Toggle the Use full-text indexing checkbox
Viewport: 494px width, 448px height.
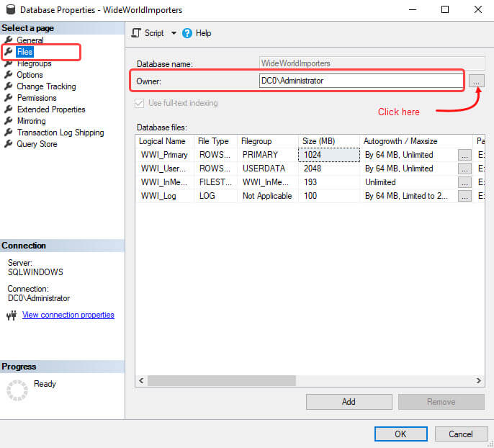[x=139, y=103]
